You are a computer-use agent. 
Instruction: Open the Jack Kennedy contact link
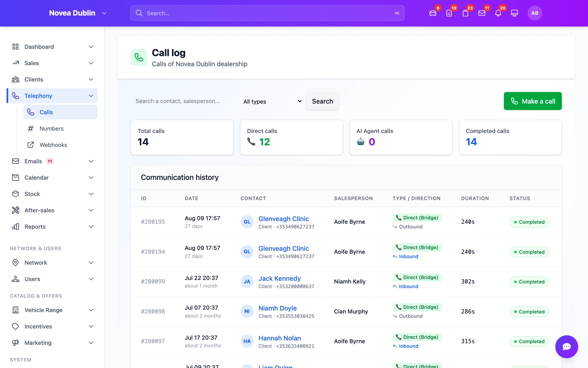tap(280, 278)
